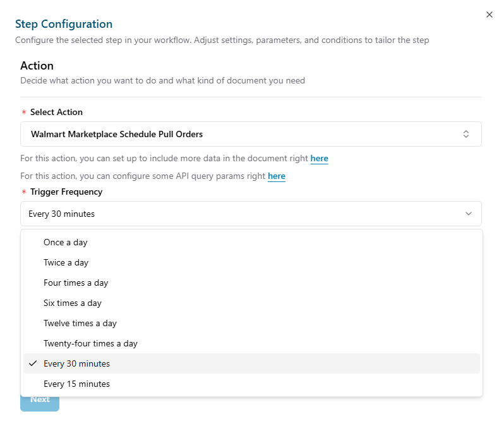Select Four times a day frequency
The image size is (504, 433).
[251, 283]
